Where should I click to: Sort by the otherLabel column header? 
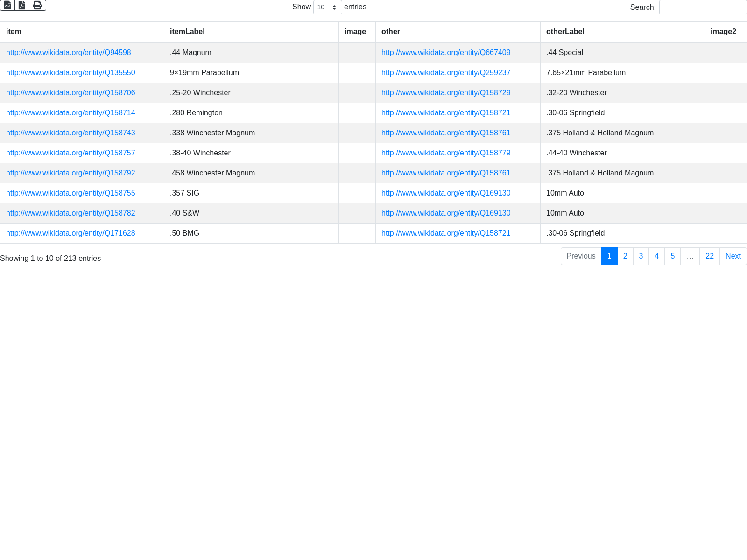coord(622,32)
